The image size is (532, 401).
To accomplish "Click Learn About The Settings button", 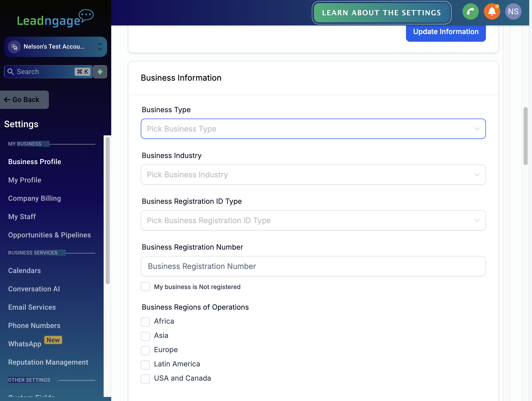I will tap(382, 13).
